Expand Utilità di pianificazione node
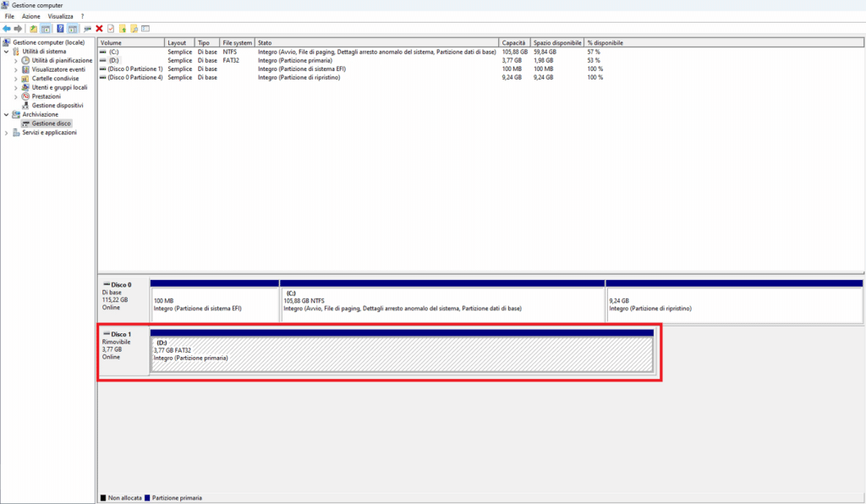This screenshot has width=866, height=504. (x=16, y=61)
